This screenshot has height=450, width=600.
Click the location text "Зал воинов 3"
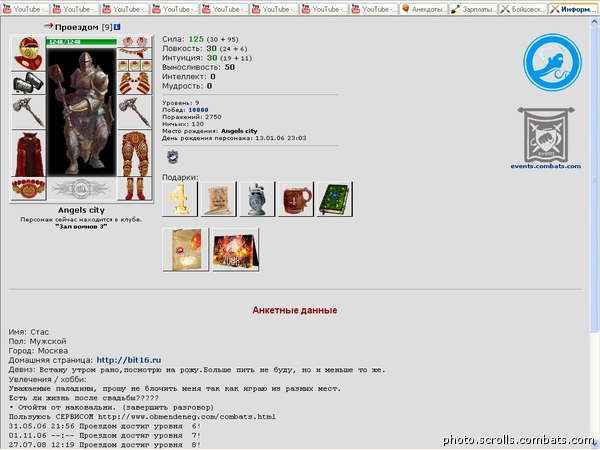click(81, 227)
